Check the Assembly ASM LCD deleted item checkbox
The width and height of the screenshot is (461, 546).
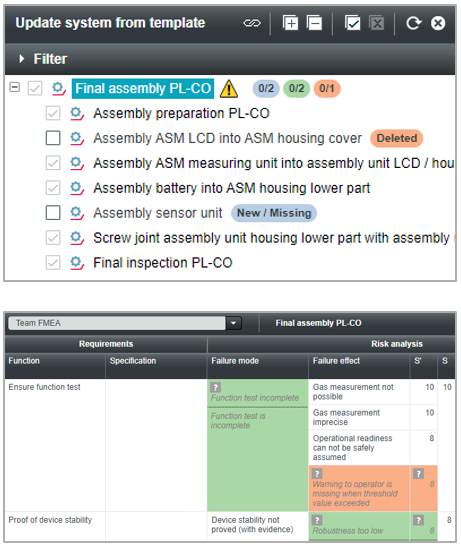[x=53, y=138]
